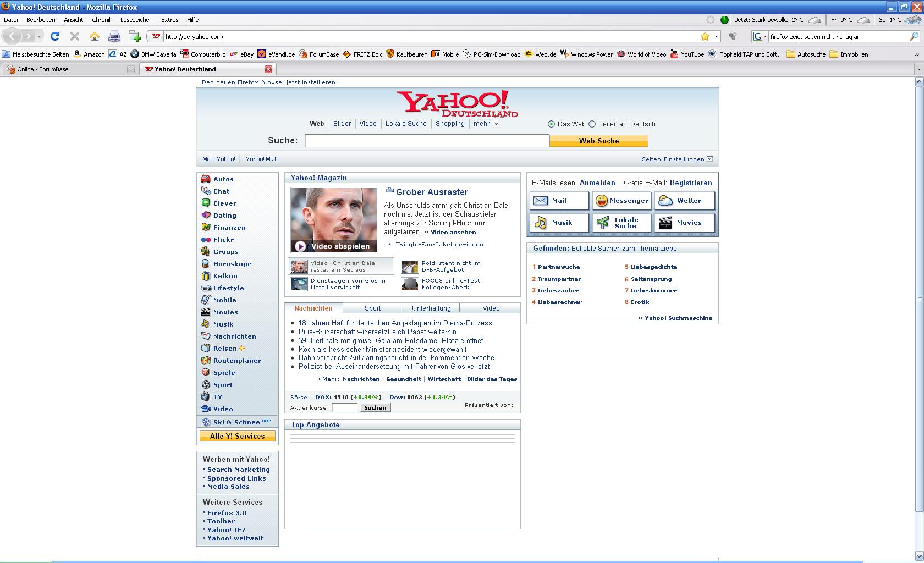Open Routenplaner in the Yahoo sidebar
This screenshot has height=563, width=924.
point(237,361)
